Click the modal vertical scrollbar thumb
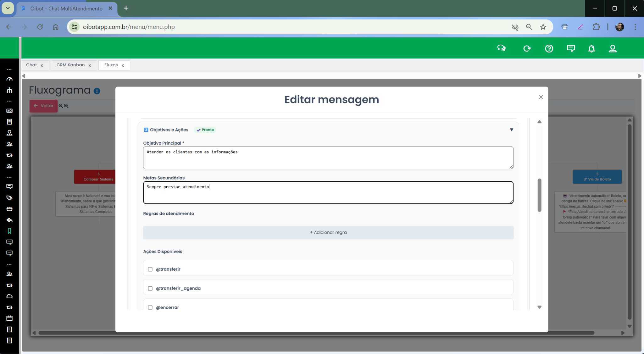This screenshot has width=644, height=354. [x=540, y=195]
